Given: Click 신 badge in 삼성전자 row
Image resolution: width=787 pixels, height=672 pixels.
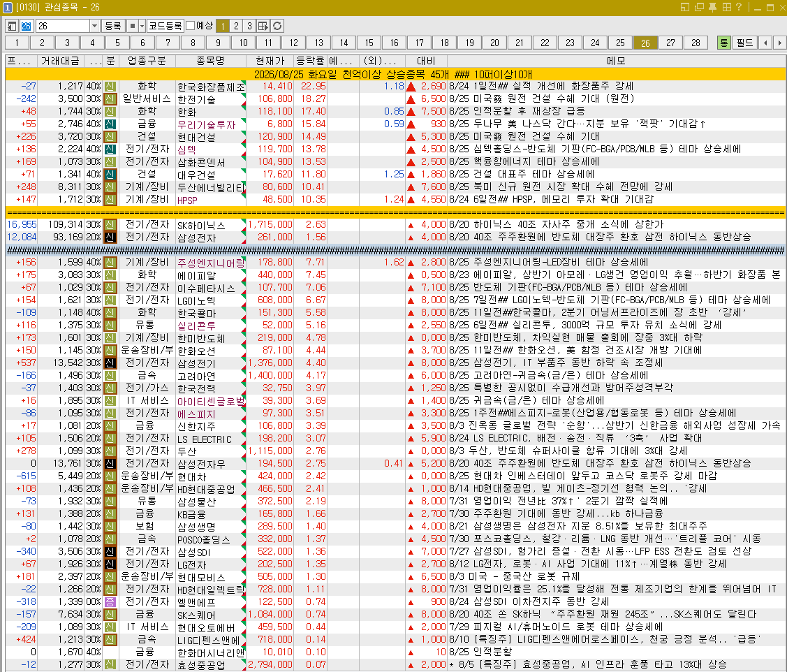Looking at the screenshot, I should click(110, 237).
